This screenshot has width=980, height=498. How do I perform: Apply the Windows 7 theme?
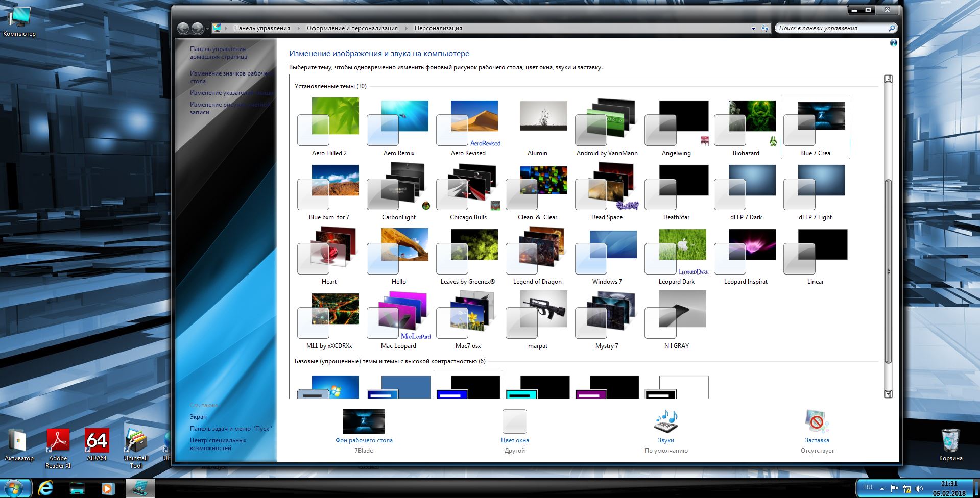coord(607,256)
